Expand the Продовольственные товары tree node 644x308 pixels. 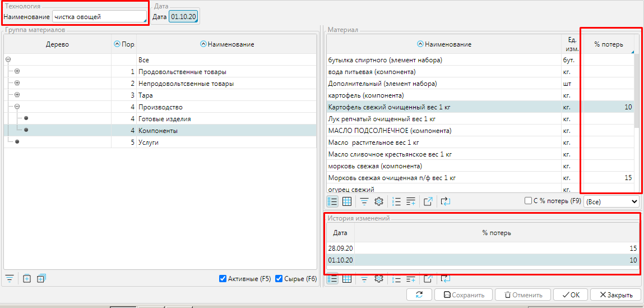coord(17,72)
